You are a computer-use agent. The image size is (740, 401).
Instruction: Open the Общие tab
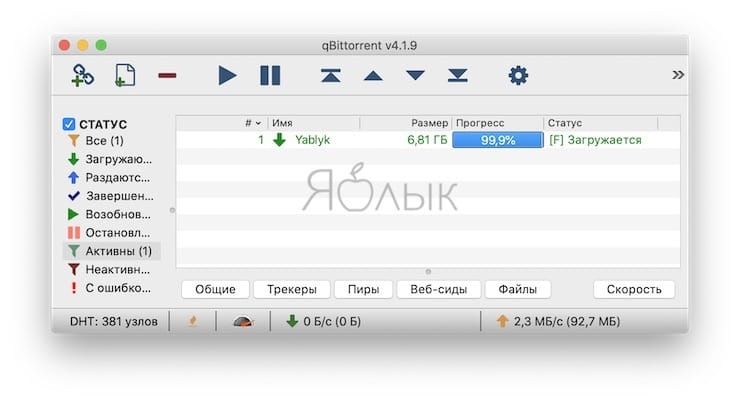[x=215, y=289]
